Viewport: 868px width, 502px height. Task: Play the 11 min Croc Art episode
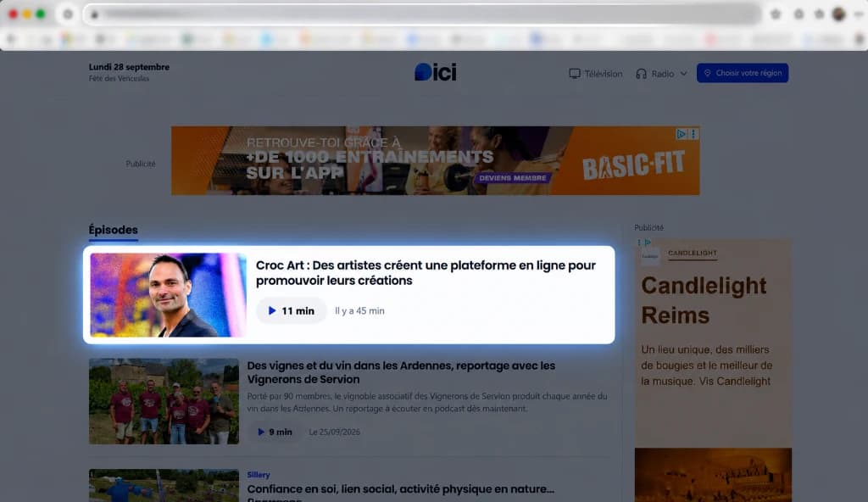[x=292, y=311]
